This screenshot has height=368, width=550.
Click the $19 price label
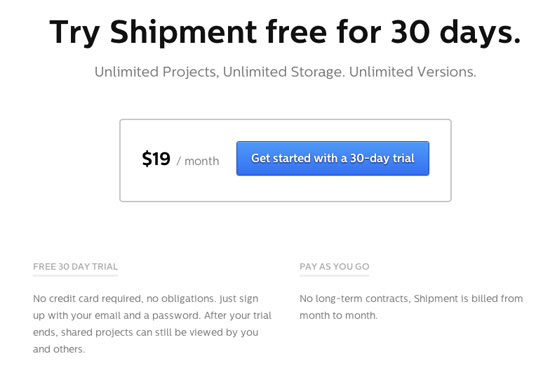click(x=156, y=159)
